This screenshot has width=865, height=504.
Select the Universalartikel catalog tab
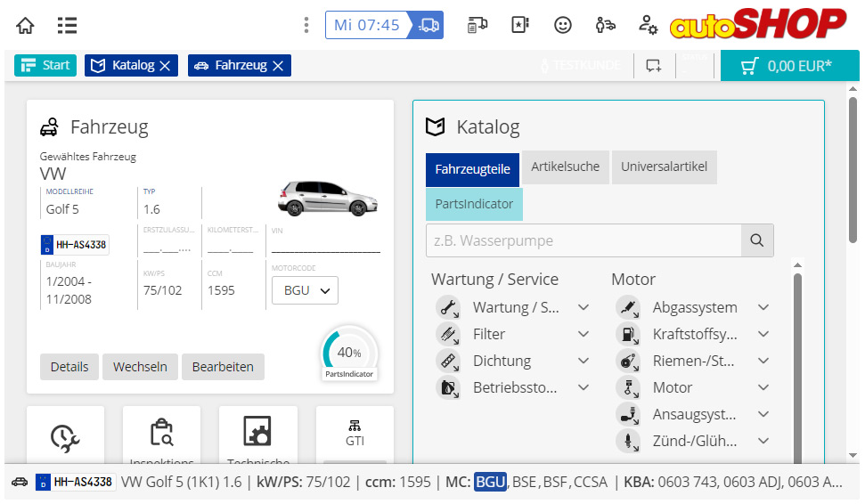click(665, 167)
